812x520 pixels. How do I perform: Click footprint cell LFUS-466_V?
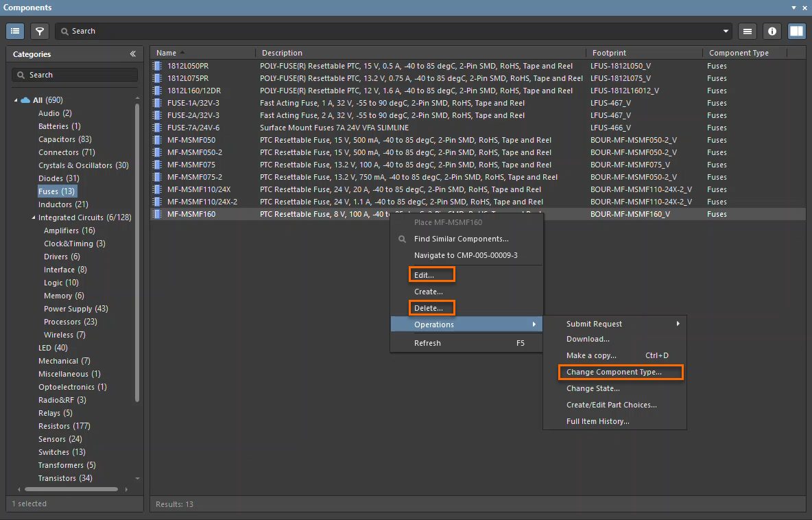[610, 128]
